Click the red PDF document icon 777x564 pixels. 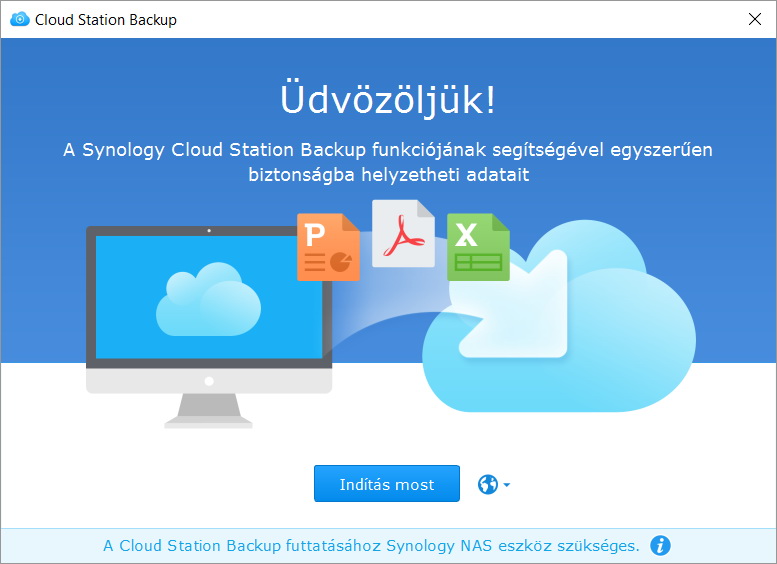pyautogui.click(x=403, y=234)
